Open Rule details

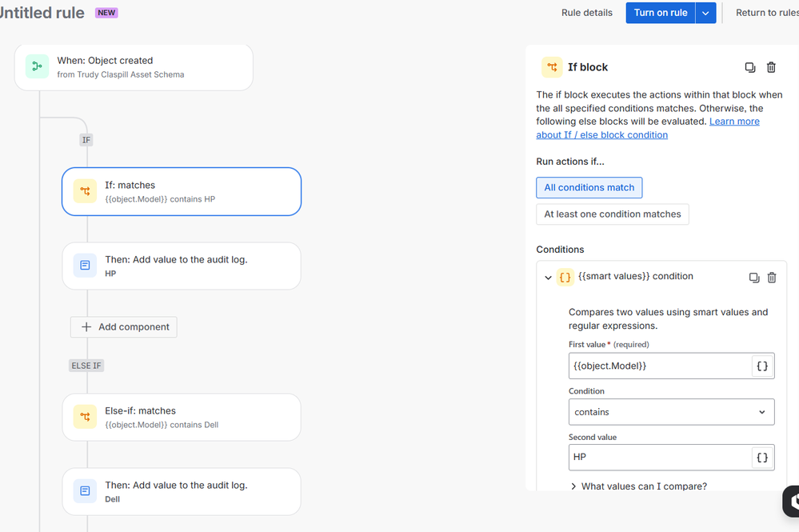tap(587, 13)
